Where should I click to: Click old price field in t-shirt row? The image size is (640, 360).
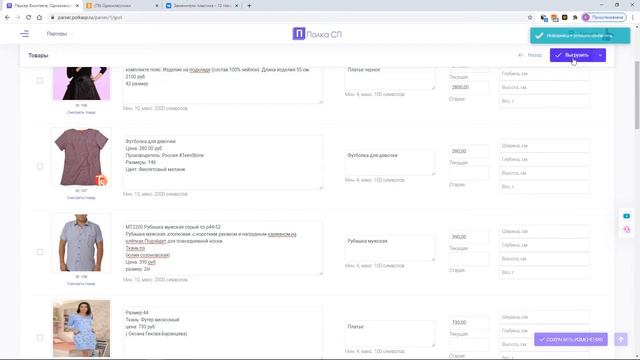coord(469,173)
